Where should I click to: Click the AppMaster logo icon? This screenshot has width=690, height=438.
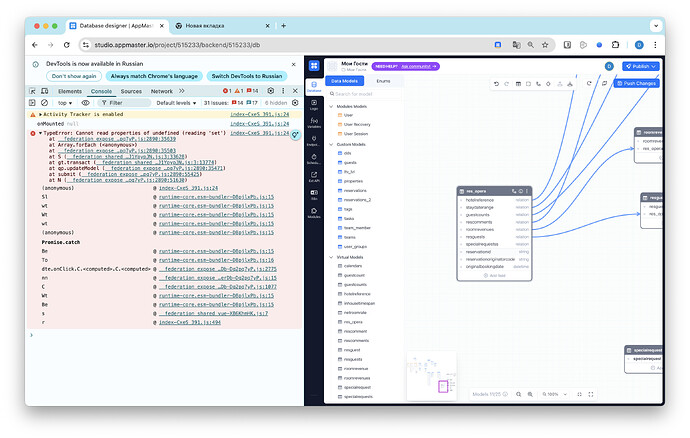pos(314,66)
